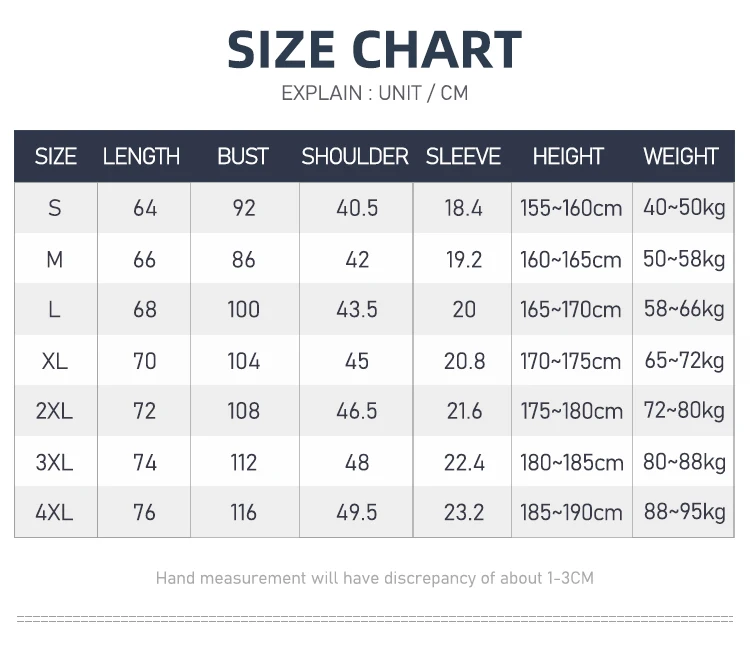Click the 23.2 sleeve value
Screen dimensions: 750x658
pyautogui.click(x=464, y=513)
